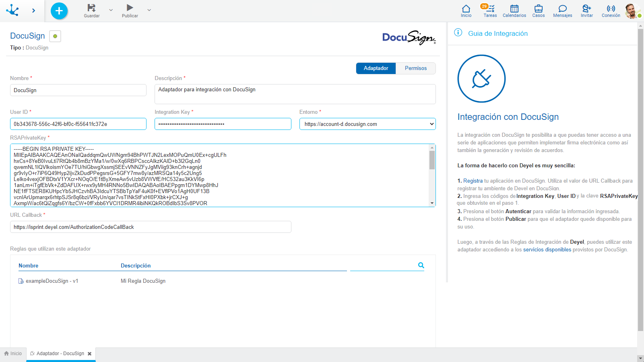Open the Registra link
Screen dimensions: 644x362
pyautogui.click(x=473, y=181)
